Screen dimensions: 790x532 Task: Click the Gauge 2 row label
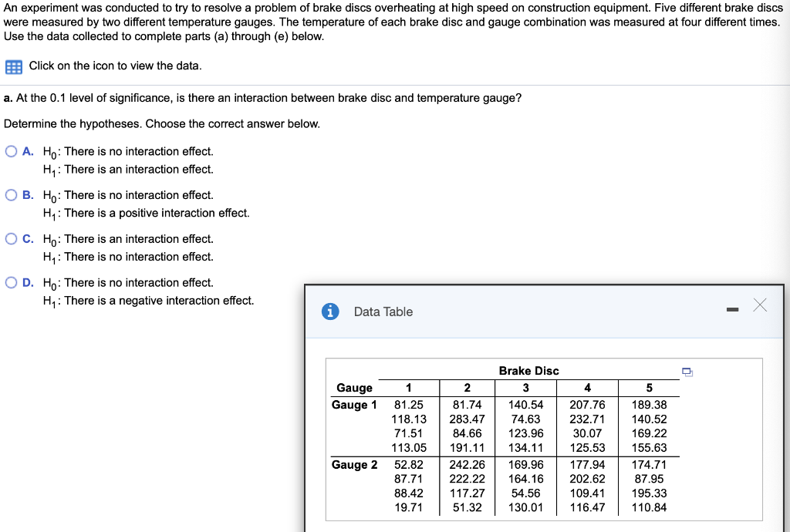click(354, 464)
